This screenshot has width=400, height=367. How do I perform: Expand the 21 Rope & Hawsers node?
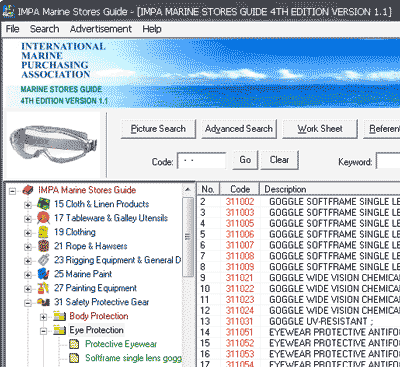(x=28, y=247)
